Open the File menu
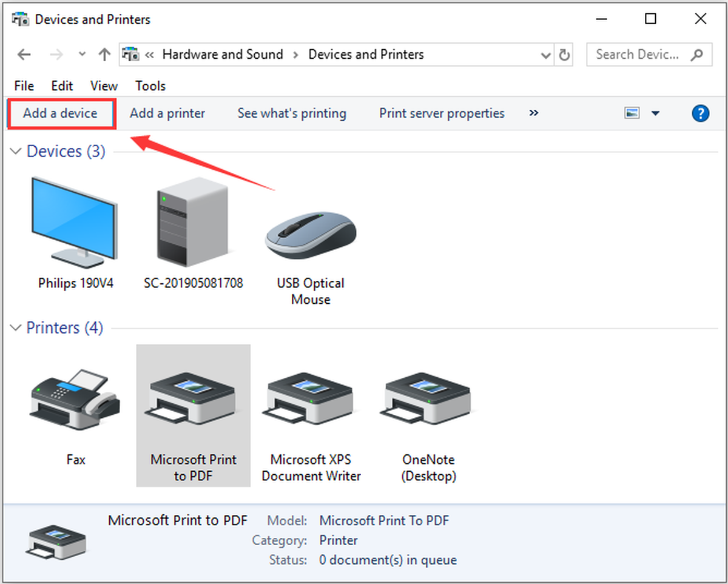 click(24, 86)
